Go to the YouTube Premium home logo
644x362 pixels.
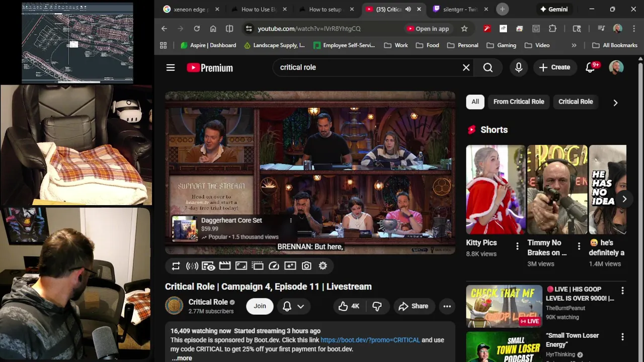click(210, 67)
